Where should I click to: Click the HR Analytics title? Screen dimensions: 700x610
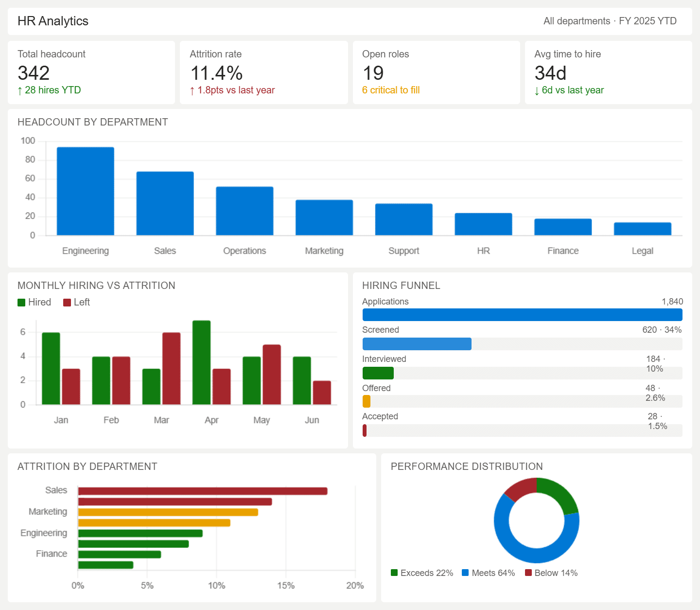(x=53, y=21)
